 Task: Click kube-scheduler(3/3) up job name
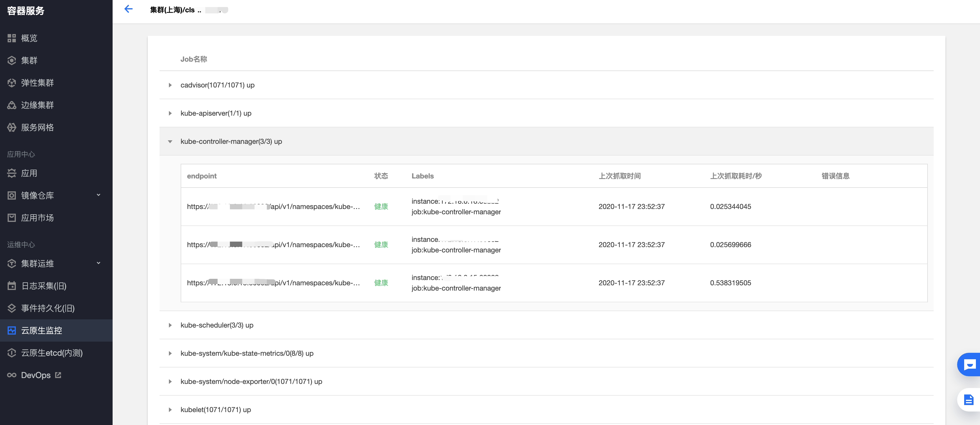click(217, 325)
